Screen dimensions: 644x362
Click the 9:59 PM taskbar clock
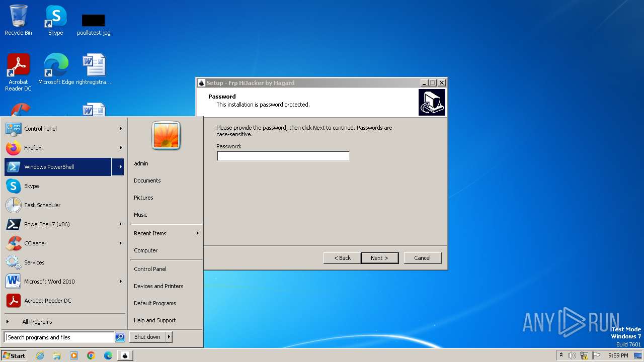coord(618,355)
